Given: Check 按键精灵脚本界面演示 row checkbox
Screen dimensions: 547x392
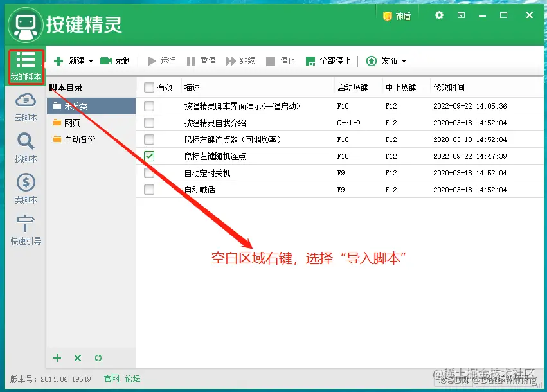Looking at the screenshot, I should (x=149, y=106).
